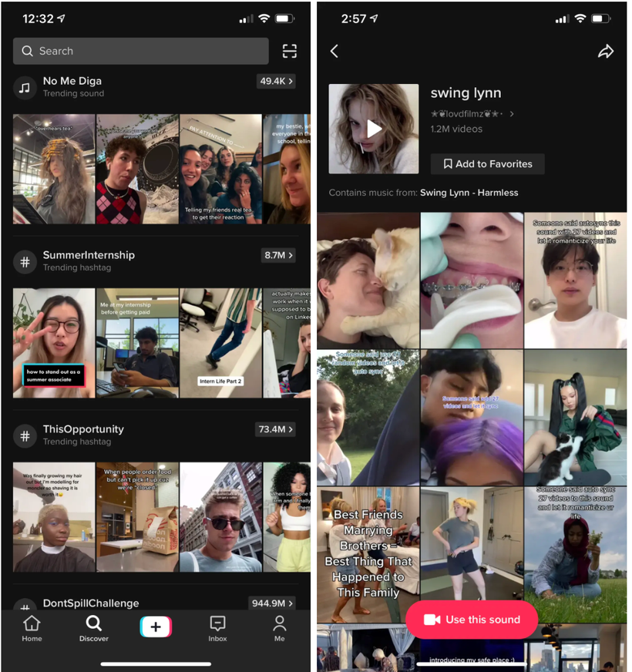Open the Inbox tab
The width and height of the screenshot is (632, 672).
pyautogui.click(x=217, y=627)
